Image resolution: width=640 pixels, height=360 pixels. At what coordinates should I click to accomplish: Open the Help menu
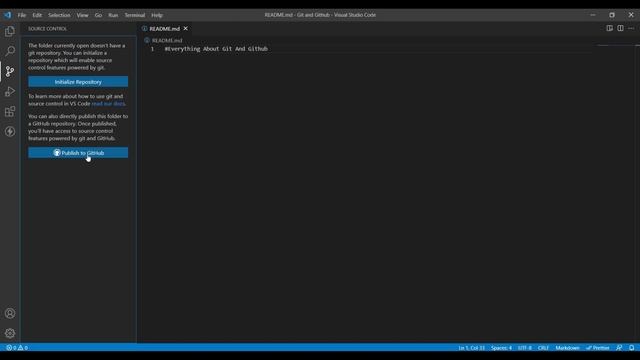click(157, 15)
